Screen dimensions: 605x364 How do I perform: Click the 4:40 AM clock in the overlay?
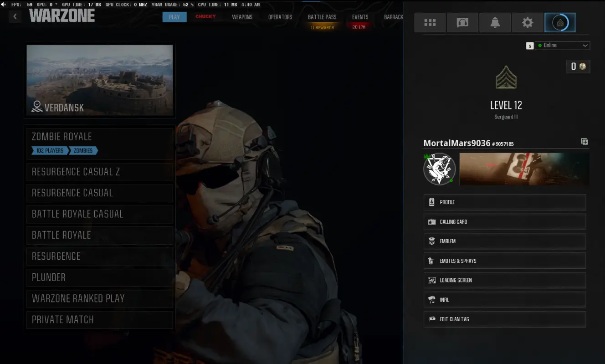[251, 5]
